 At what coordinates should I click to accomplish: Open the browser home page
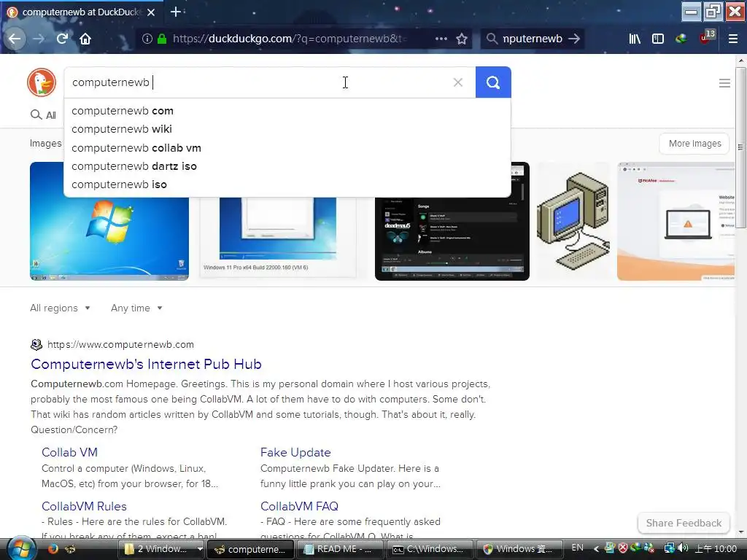pos(85,39)
